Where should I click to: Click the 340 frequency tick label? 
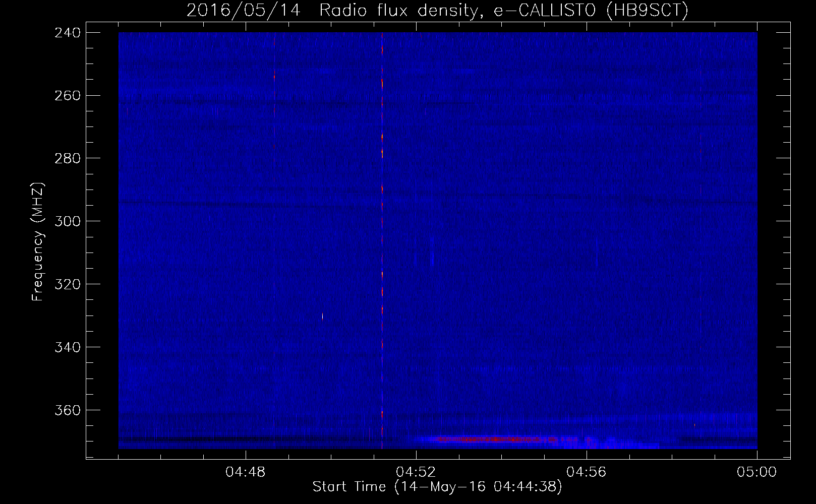point(68,348)
